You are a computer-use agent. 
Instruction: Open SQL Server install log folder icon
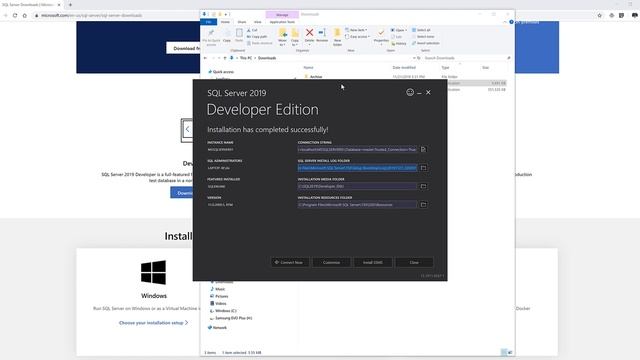pos(423,168)
